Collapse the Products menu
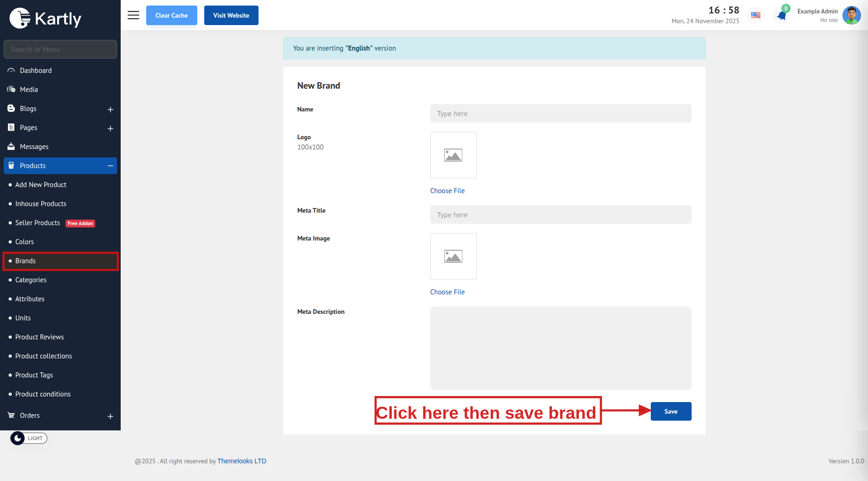The image size is (868, 481). 110,166
